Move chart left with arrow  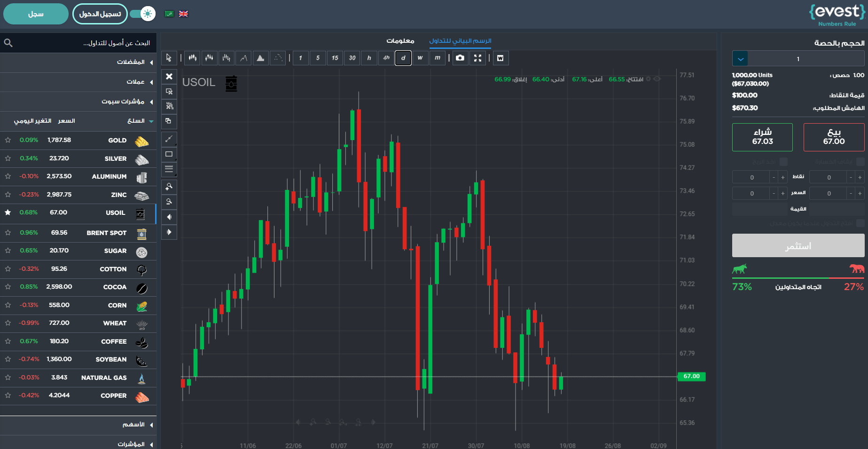pyautogui.click(x=169, y=217)
